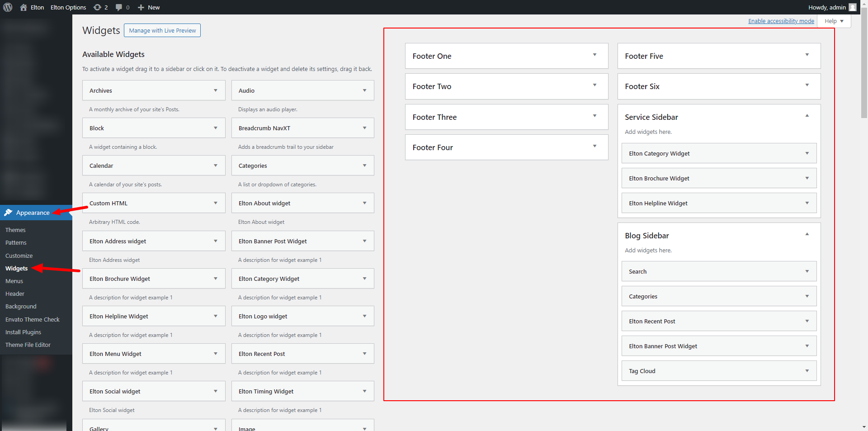Collapse the Blog Sidebar panel arrow

(x=807, y=235)
